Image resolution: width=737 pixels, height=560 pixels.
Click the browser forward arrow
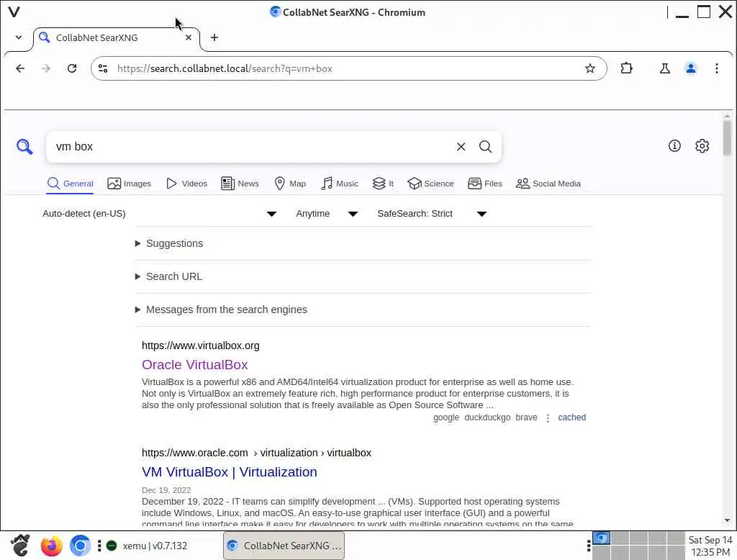(45, 68)
